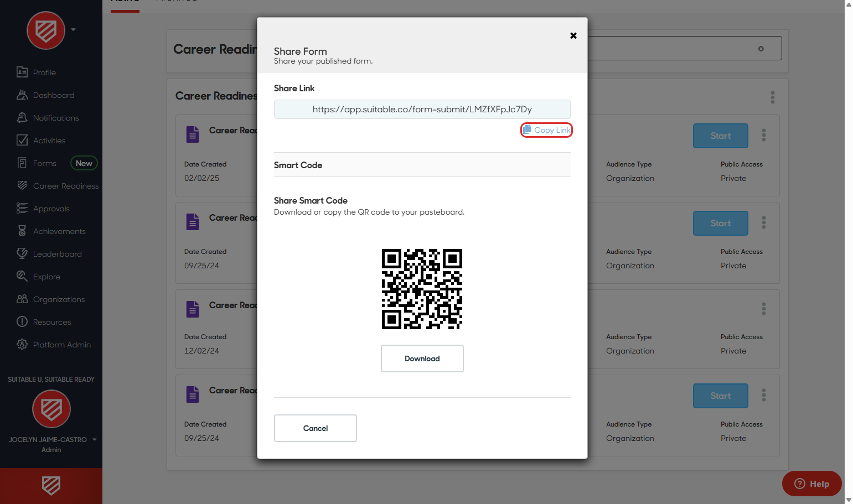The height and width of the screenshot is (504, 853).
Task: Clear the search field with the circle icon
Action: (x=761, y=49)
